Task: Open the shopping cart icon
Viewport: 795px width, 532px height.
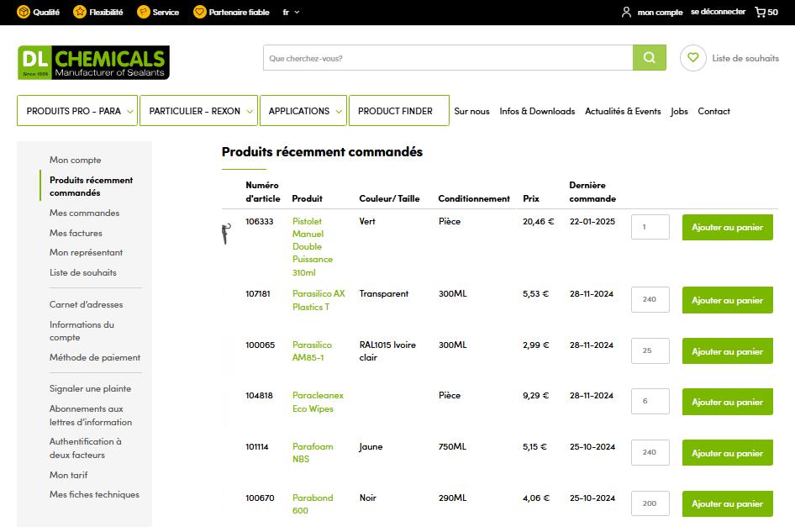Action: (x=760, y=12)
